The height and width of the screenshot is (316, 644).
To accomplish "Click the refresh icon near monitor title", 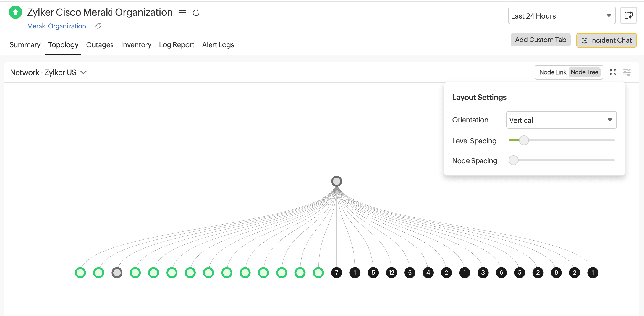I will [x=196, y=13].
